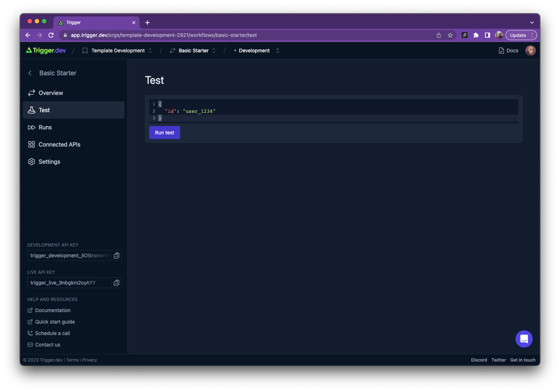The width and height of the screenshot is (560, 392).
Task: Click the Trigger.dev logo
Action: point(46,50)
